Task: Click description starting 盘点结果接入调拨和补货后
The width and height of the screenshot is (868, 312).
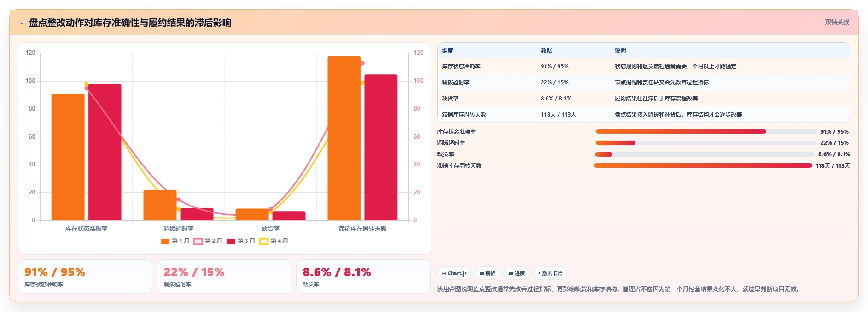Action: pyautogui.click(x=678, y=115)
